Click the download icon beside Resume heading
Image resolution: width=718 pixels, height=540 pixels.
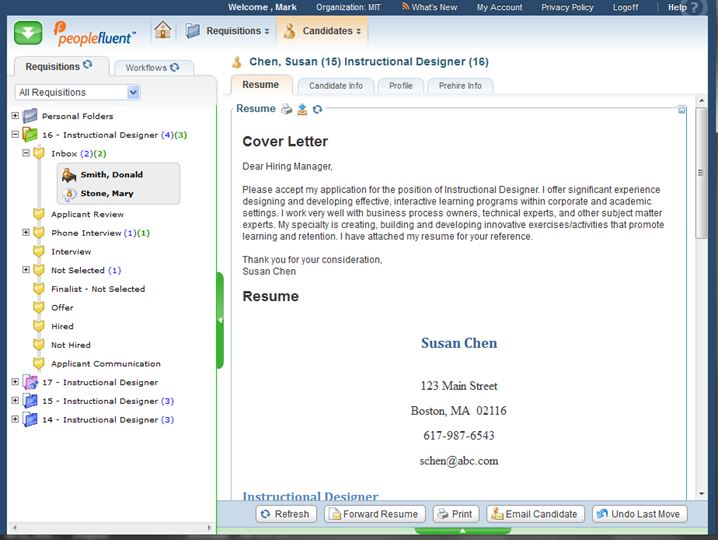[x=302, y=109]
